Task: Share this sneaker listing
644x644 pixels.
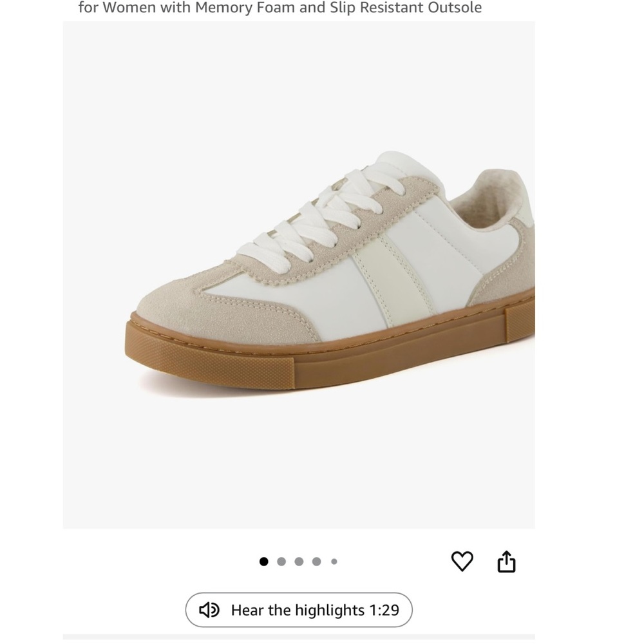Action: tap(507, 560)
